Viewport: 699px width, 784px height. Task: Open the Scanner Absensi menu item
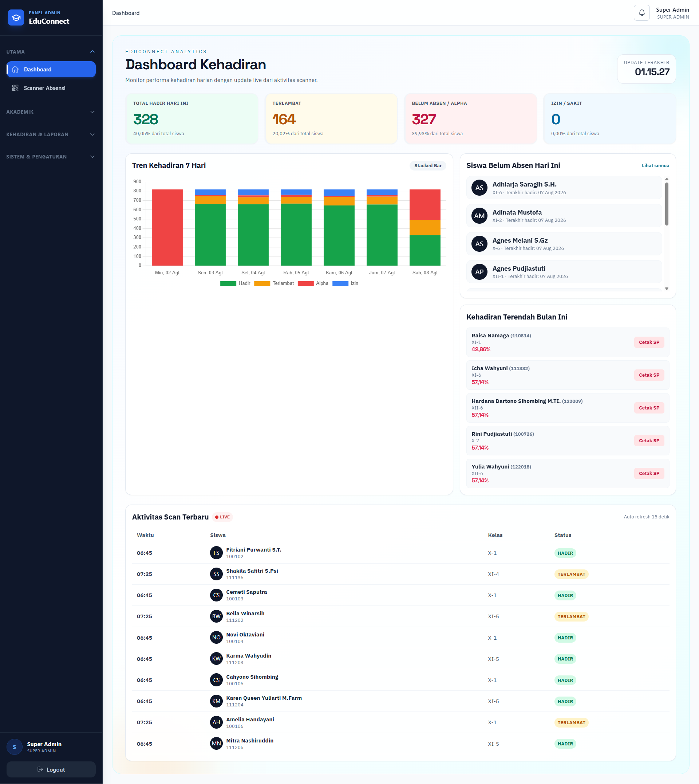51,88
